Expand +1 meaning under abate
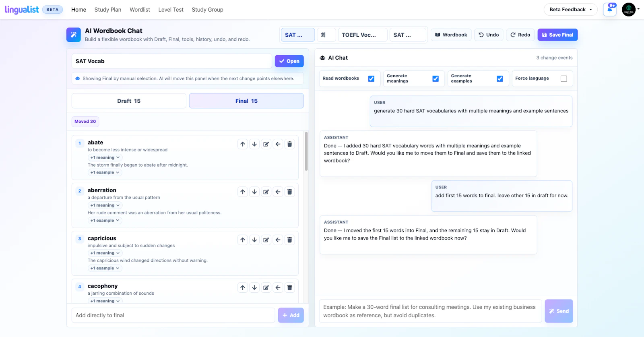 tap(105, 157)
